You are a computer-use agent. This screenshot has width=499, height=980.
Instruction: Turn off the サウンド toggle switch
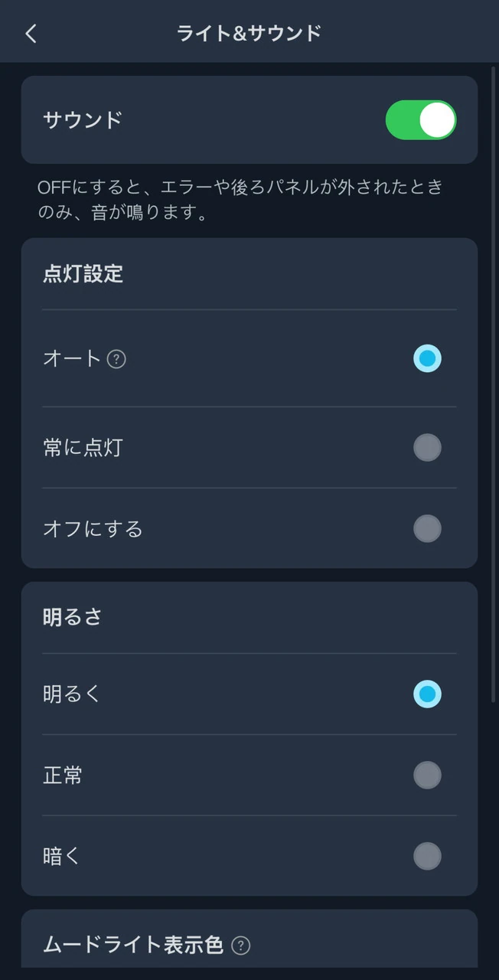click(x=420, y=120)
